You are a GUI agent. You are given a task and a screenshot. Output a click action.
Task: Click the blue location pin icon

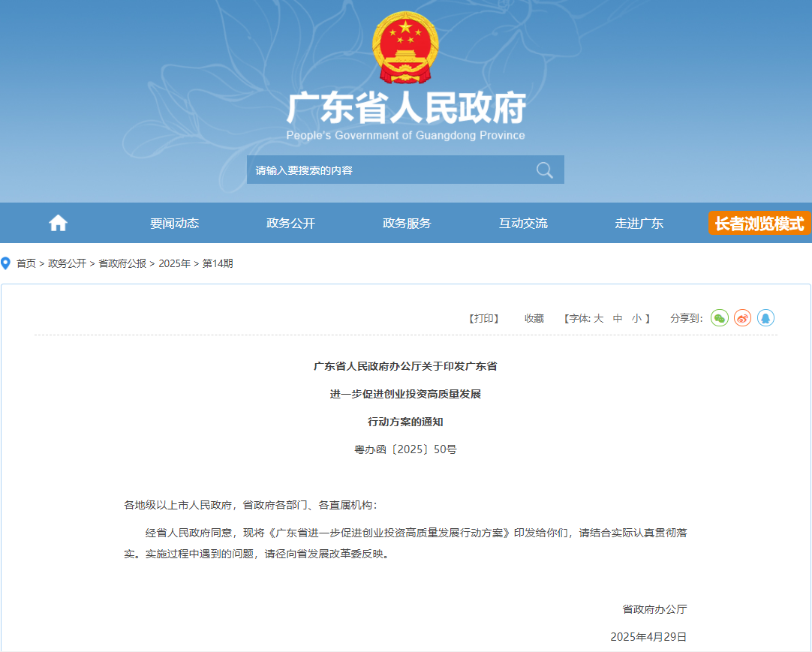6,263
